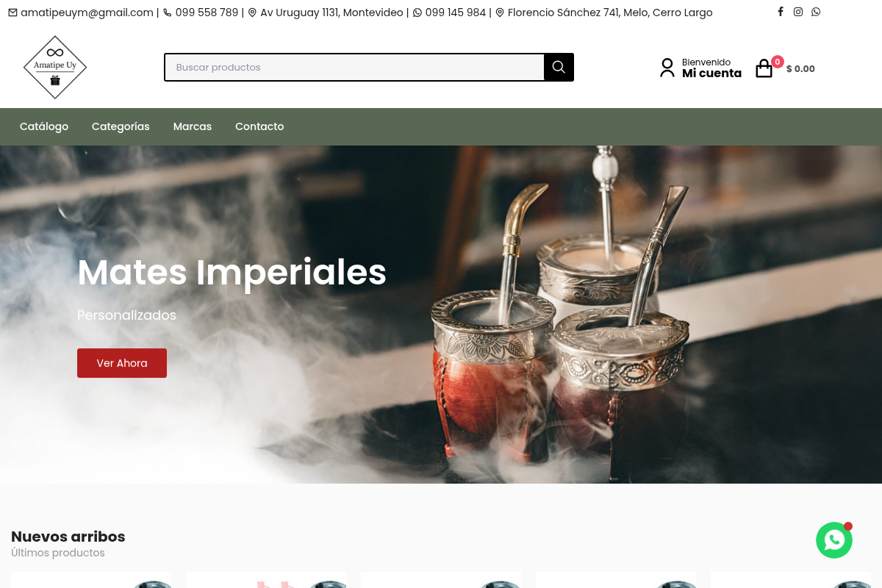Click the search magnifier button
Viewport: 882px width, 588px height.
559,67
